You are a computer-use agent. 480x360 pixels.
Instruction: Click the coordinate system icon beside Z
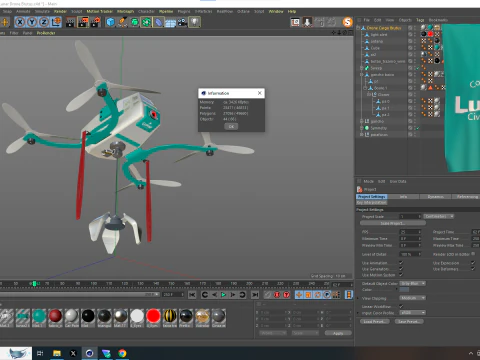pyautogui.click(x=56, y=22)
